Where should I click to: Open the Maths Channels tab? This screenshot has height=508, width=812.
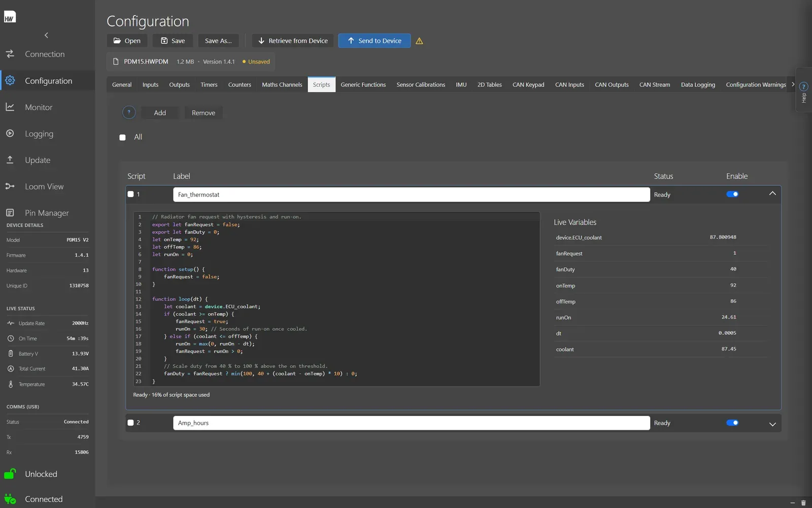[x=282, y=85]
